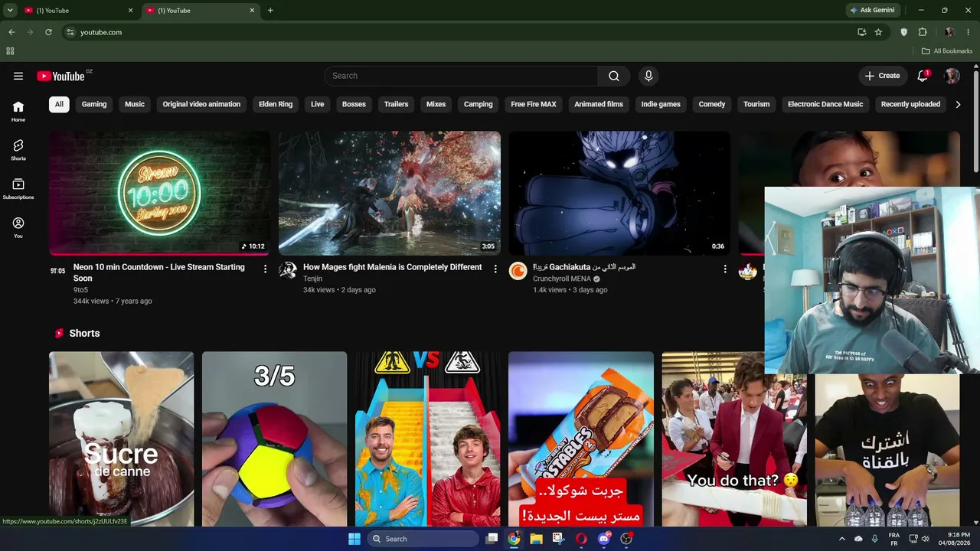Open Tenjin channel avatar beside Malenia video
The image size is (980, 551).
288,270
